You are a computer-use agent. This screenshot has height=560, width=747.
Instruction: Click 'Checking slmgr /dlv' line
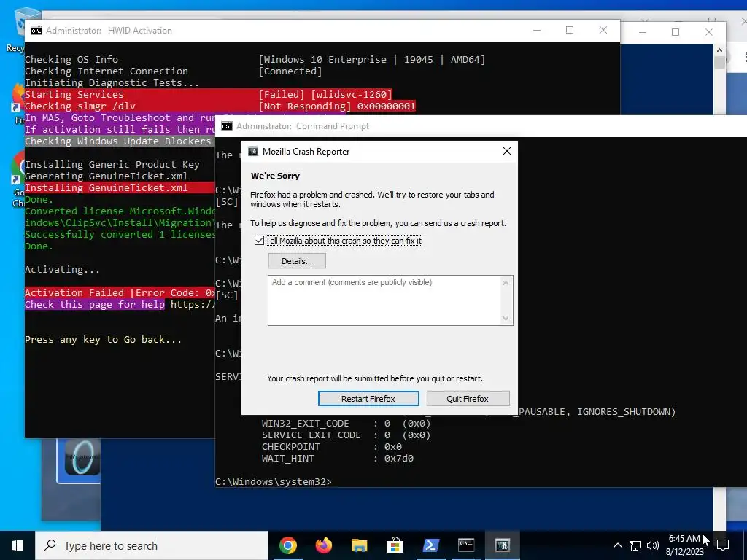coord(220,106)
